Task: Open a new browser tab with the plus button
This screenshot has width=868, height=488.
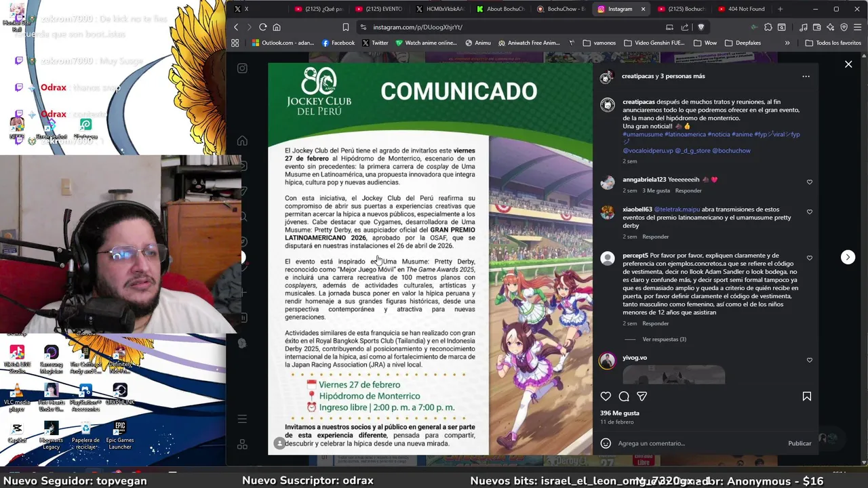Action: pyautogui.click(x=780, y=9)
